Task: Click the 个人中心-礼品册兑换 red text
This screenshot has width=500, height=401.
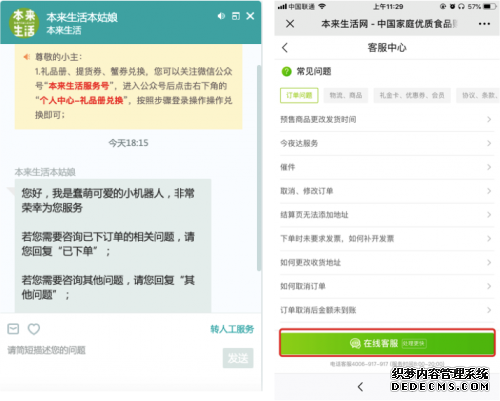Action: pos(81,100)
